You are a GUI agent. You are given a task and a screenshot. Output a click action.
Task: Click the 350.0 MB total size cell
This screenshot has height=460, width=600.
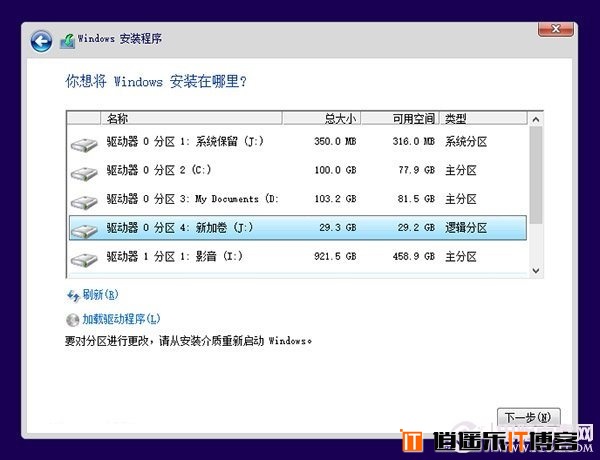coord(335,142)
